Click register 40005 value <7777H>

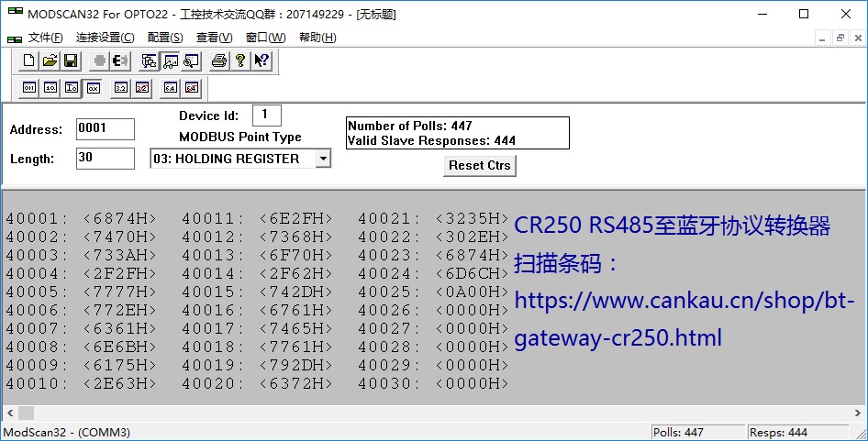(119, 292)
